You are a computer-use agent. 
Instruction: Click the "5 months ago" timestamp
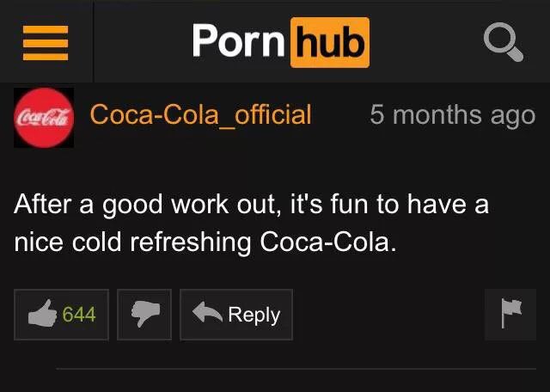click(x=453, y=115)
